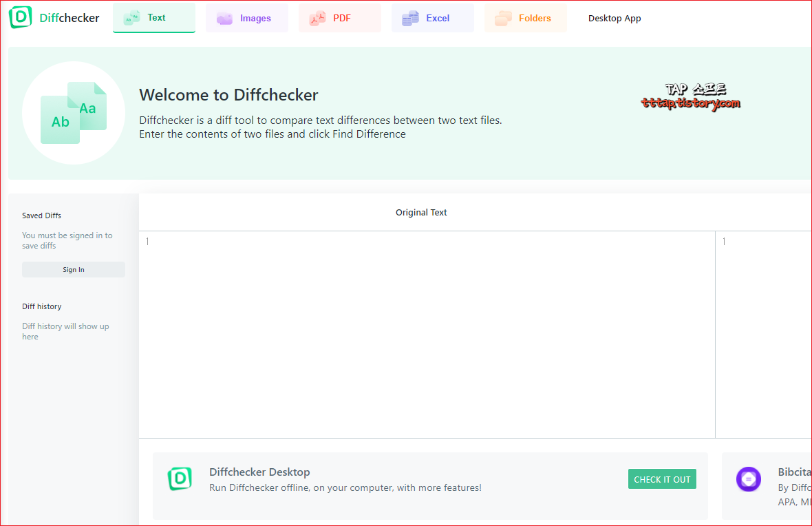
Task: Switch to the Images tab
Action: [x=246, y=18]
